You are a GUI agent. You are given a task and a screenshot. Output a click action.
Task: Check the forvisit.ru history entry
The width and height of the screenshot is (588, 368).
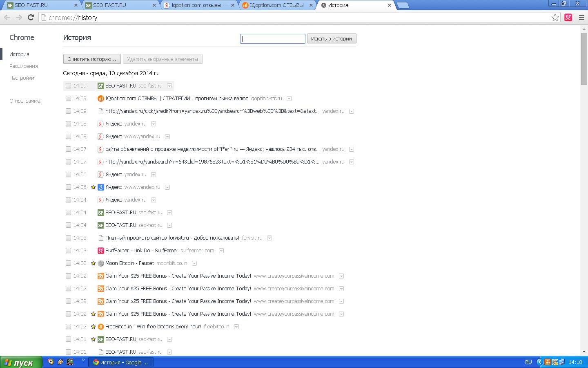point(68,238)
